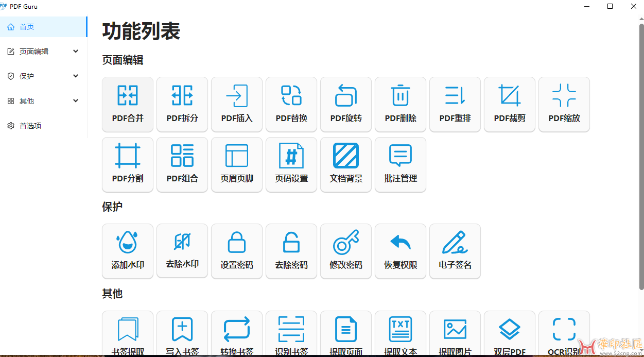Open the 页码设置 page number tool

[291, 165]
